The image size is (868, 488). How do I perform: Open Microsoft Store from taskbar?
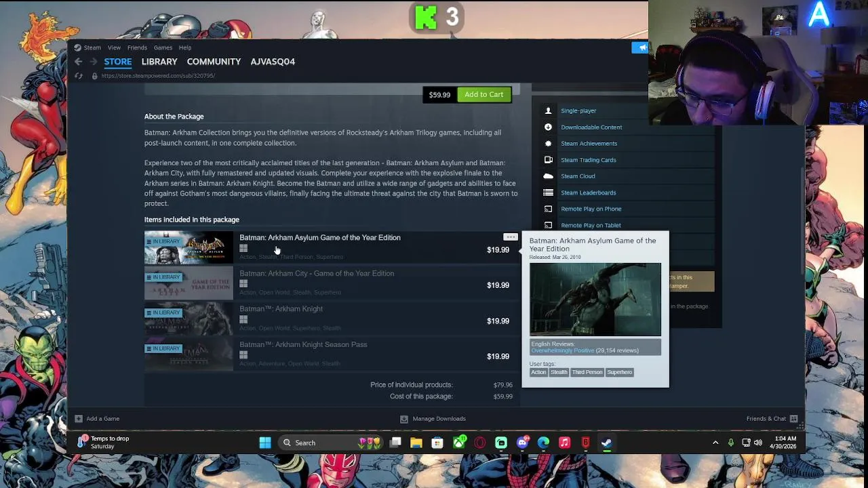(x=437, y=443)
